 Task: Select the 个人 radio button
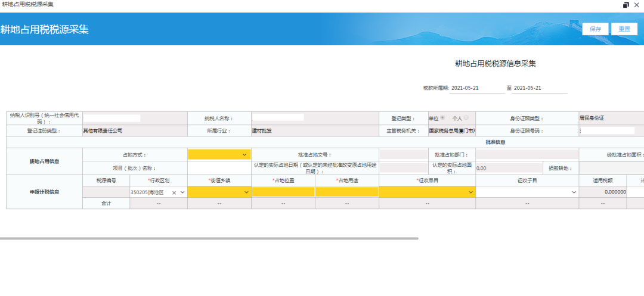(466, 118)
